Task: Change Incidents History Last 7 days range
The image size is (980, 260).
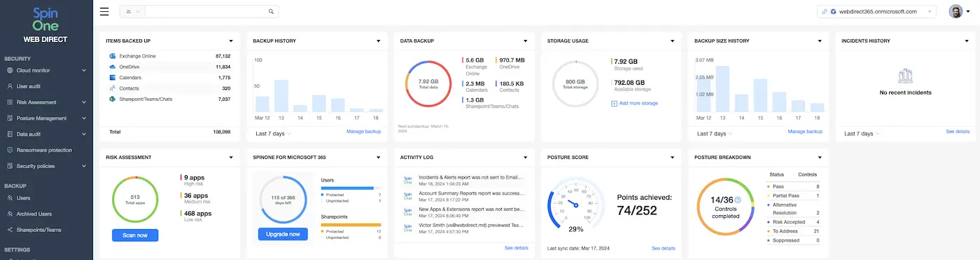Action: pos(862,133)
